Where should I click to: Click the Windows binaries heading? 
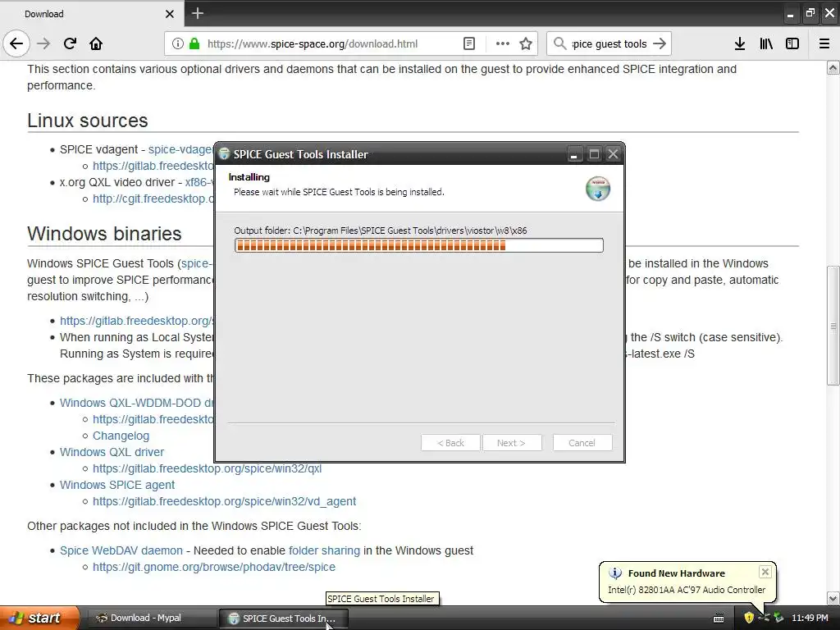(104, 234)
